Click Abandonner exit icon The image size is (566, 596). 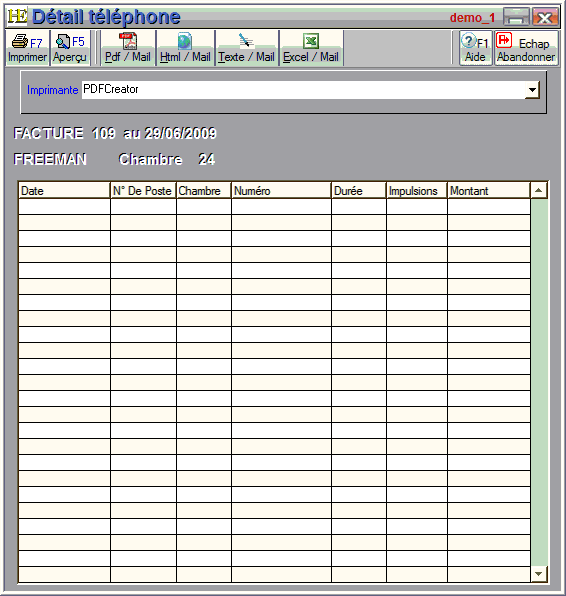(x=504, y=40)
